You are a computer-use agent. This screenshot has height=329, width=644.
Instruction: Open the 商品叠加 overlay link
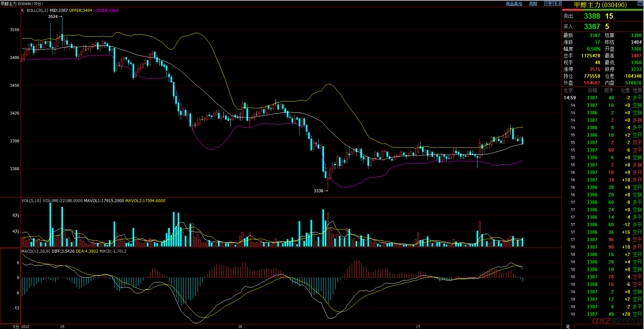click(514, 4)
